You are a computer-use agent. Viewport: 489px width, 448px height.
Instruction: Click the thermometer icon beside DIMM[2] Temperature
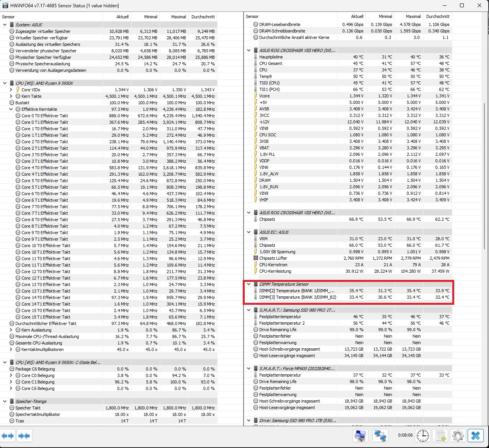[x=256, y=291]
